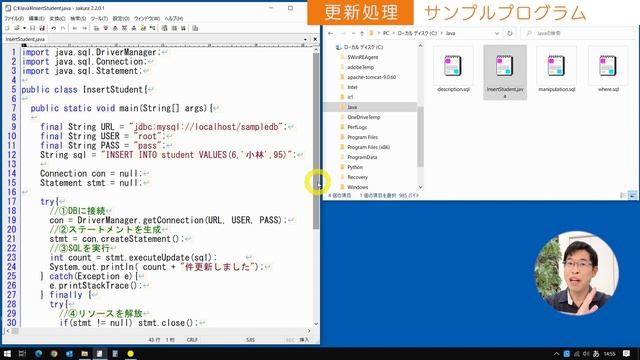Select the Windows folder in tree
Screen dimensions: 640x360
tap(357, 187)
